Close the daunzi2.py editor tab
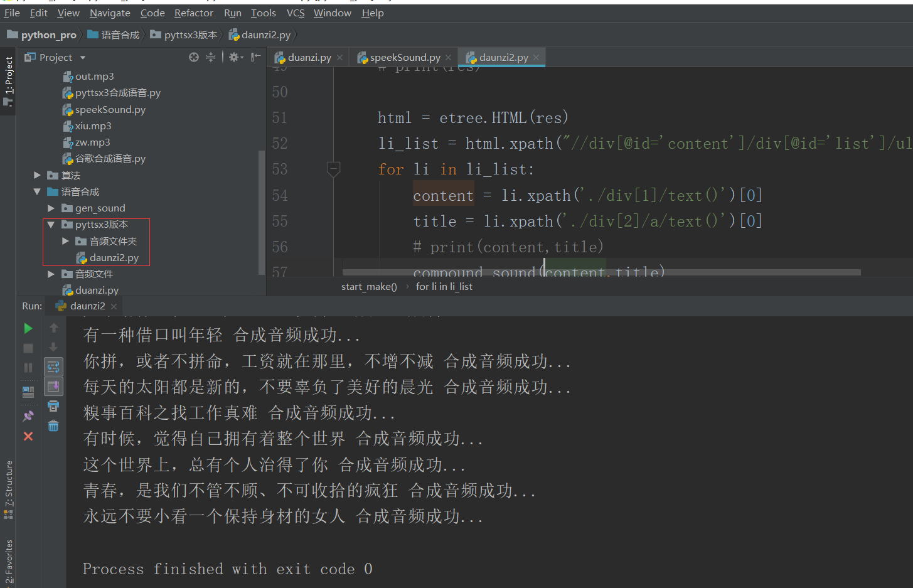Viewport: 913px width, 588px height. pos(536,58)
